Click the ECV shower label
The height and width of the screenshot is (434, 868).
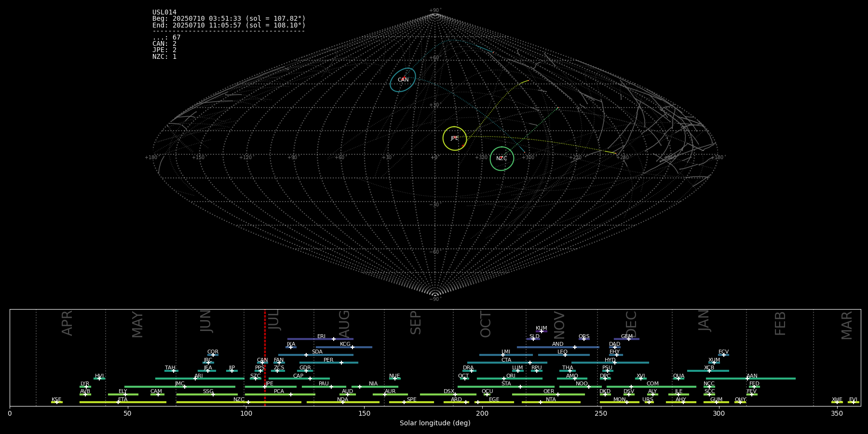(723, 352)
